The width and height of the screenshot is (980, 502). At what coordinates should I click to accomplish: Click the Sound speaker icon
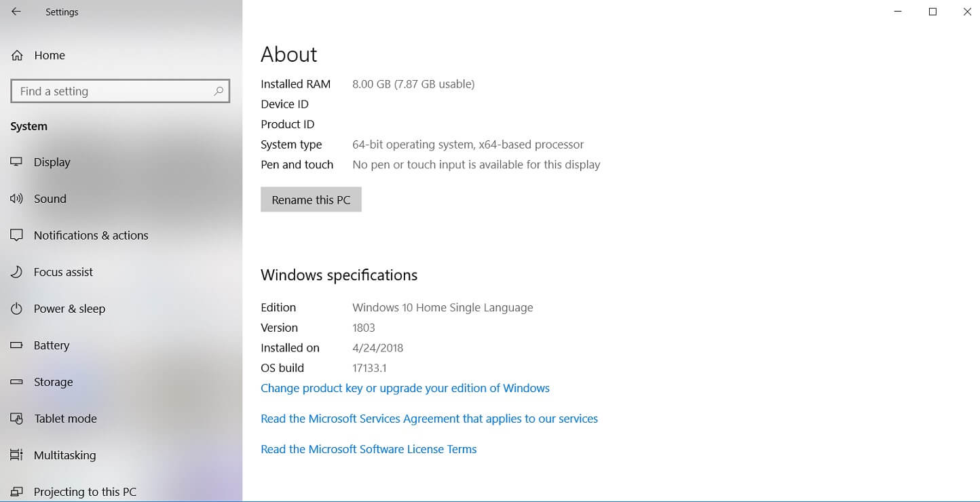[x=17, y=199]
